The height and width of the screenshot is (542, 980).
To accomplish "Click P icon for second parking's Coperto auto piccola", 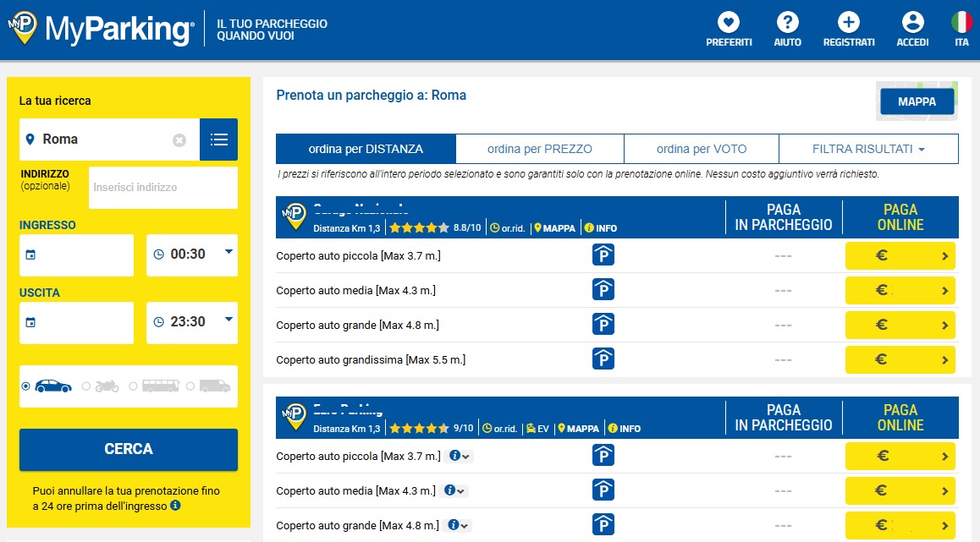I will click(603, 455).
